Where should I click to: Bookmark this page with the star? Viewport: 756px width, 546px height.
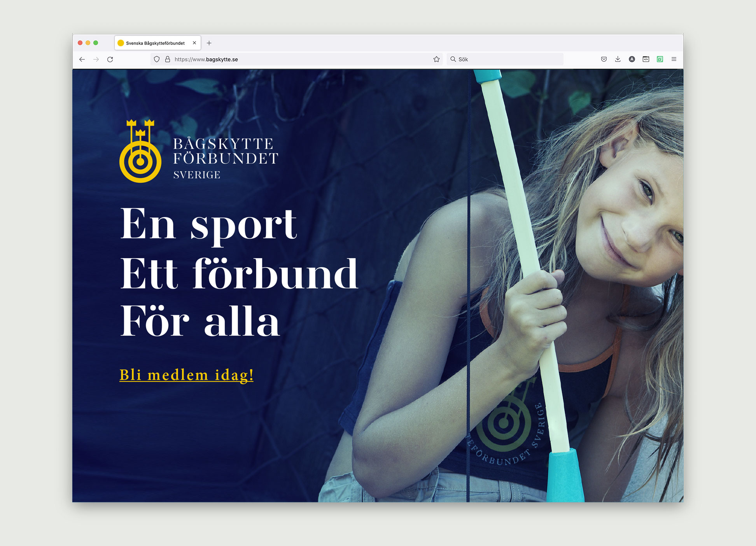pyautogui.click(x=436, y=59)
